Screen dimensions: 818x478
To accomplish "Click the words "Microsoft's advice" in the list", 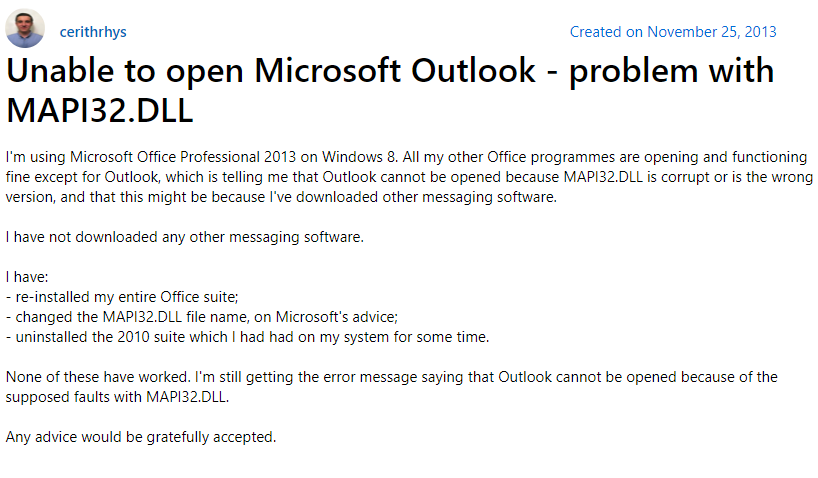I will 336,317.
